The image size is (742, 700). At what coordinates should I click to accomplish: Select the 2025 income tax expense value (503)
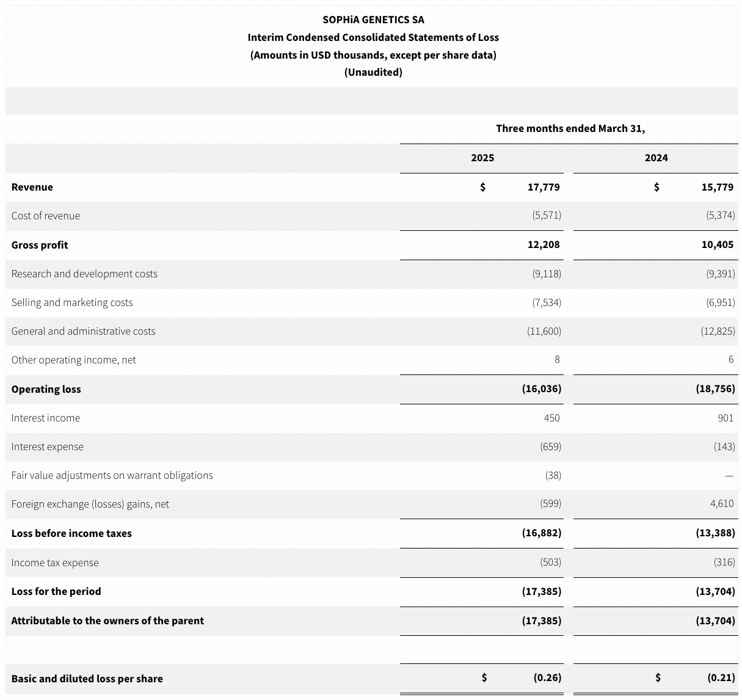click(550, 563)
